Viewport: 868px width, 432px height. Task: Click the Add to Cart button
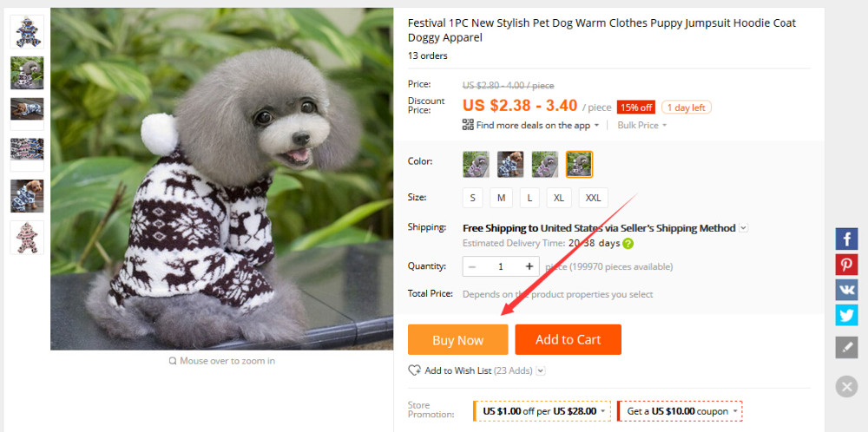coord(568,339)
